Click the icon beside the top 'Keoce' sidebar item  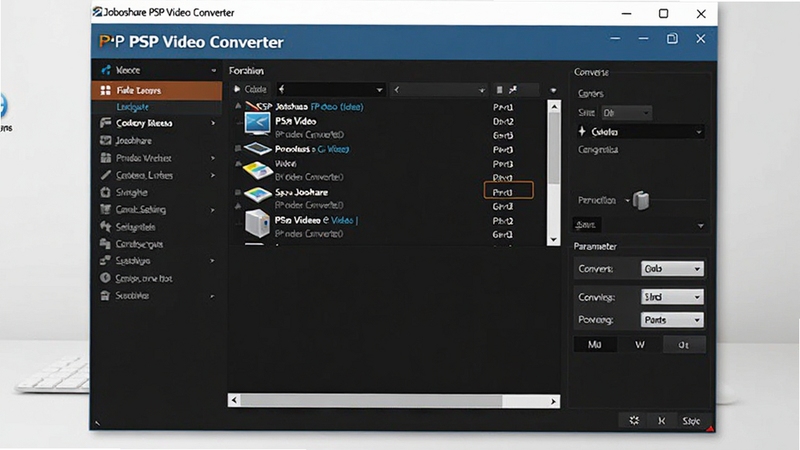[x=106, y=70]
